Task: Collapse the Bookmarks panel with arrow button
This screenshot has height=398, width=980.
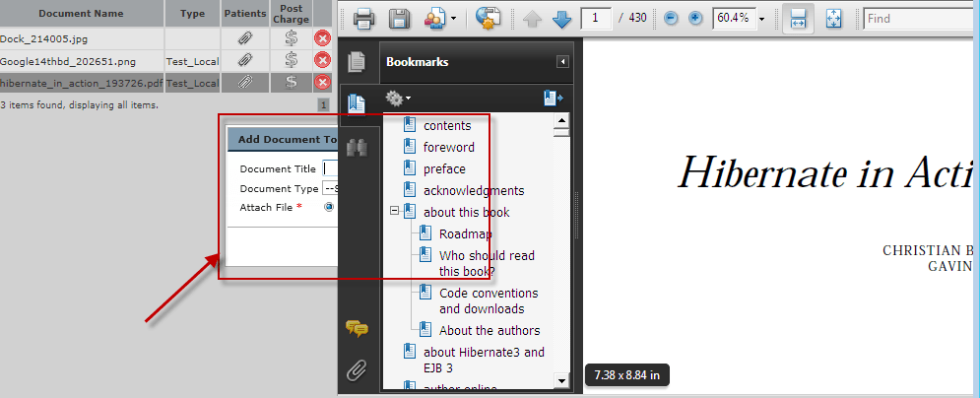Action: 563,62
